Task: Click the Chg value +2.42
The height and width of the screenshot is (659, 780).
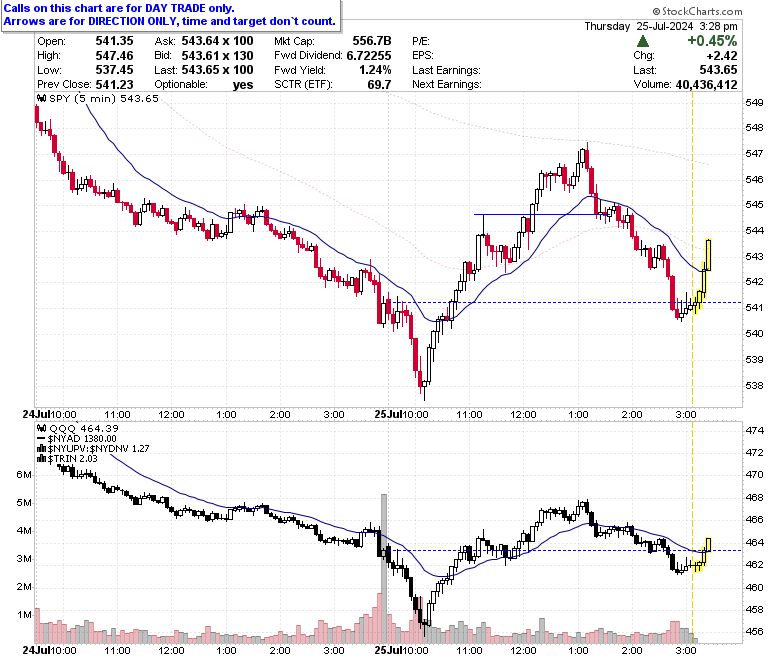Action: click(x=722, y=55)
